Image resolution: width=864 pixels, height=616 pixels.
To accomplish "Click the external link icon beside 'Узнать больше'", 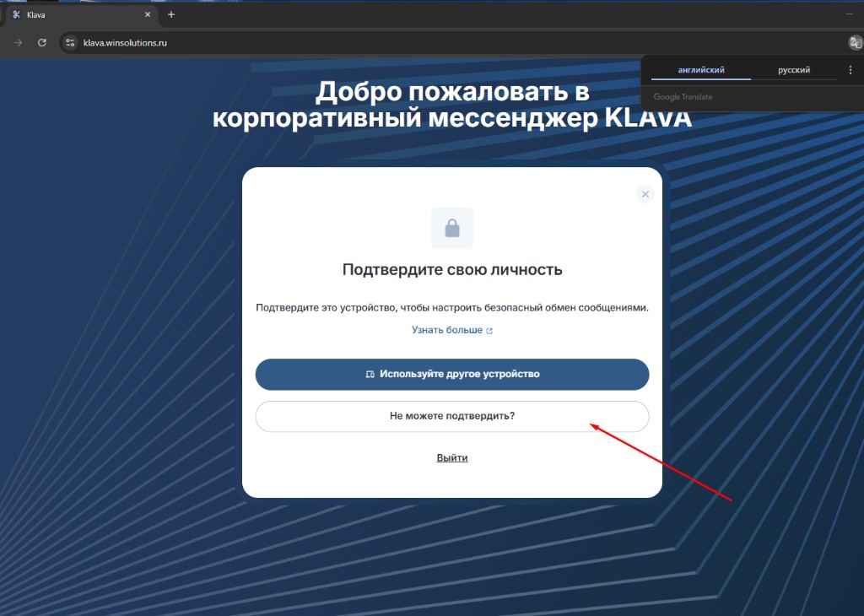I will [x=489, y=331].
